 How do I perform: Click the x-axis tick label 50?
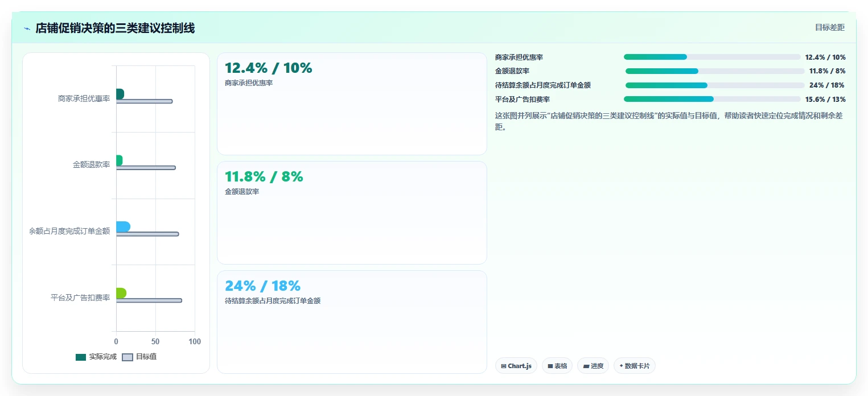tap(155, 341)
